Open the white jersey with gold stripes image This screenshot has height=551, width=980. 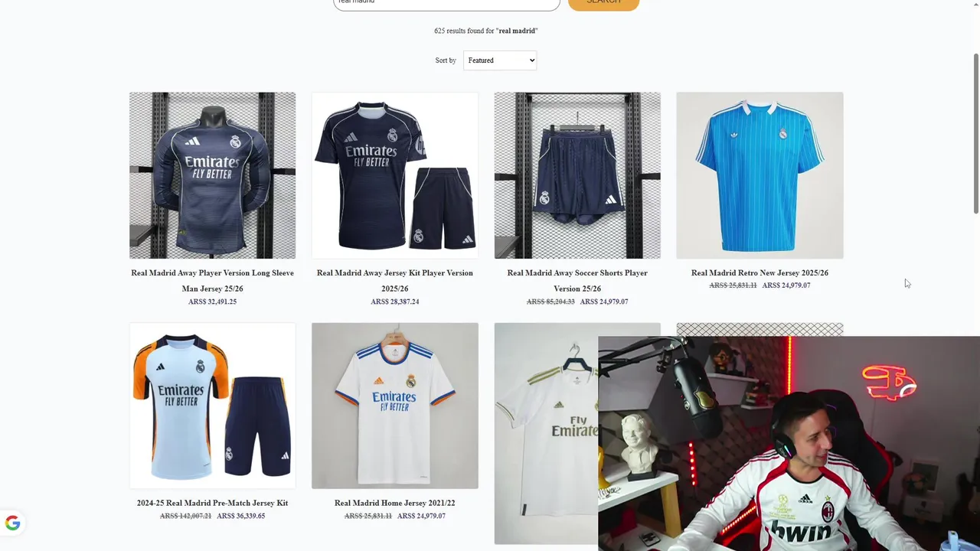(547, 433)
